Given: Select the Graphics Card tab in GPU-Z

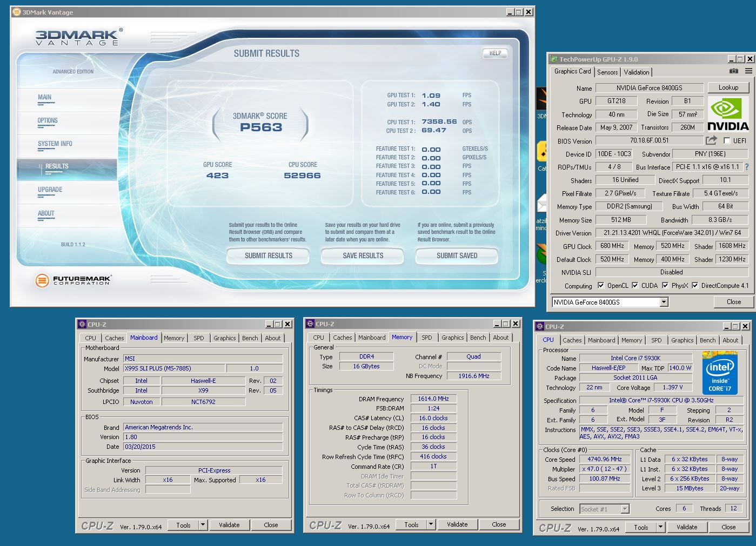Looking at the screenshot, I should pyautogui.click(x=572, y=71).
